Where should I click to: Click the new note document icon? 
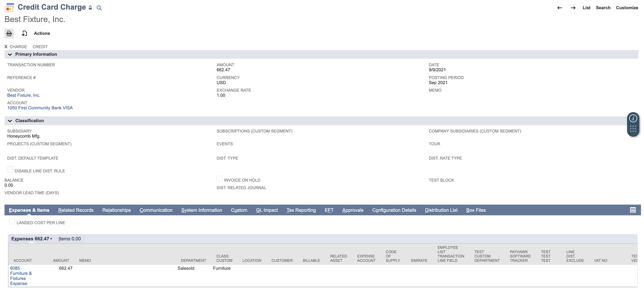[x=24, y=33]
